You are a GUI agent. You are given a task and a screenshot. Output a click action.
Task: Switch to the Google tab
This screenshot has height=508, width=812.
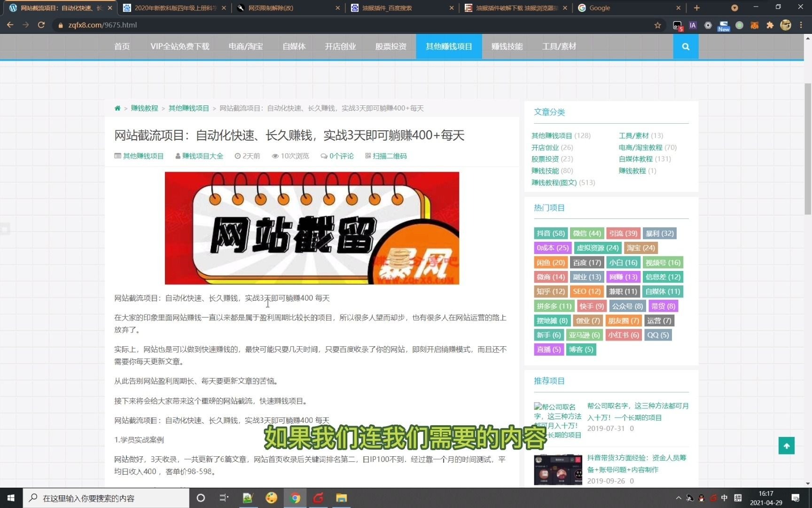[628, 8]
